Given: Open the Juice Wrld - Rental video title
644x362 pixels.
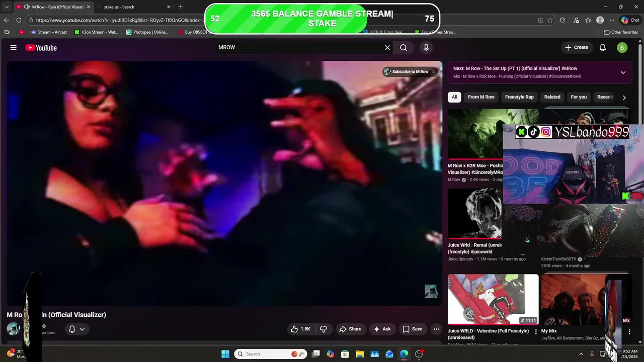Looking at the screenshot, I should [475, 248].
